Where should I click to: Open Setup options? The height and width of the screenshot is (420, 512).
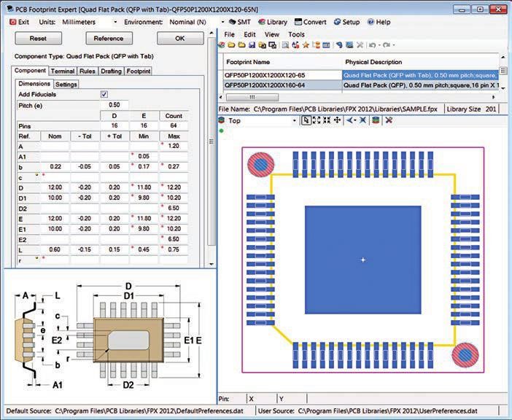(346, 22)
